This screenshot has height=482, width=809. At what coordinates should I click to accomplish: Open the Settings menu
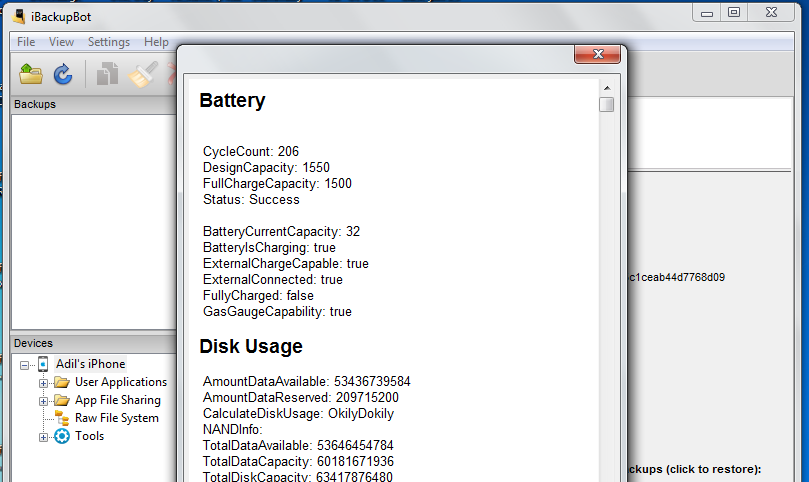click(109, 42)
